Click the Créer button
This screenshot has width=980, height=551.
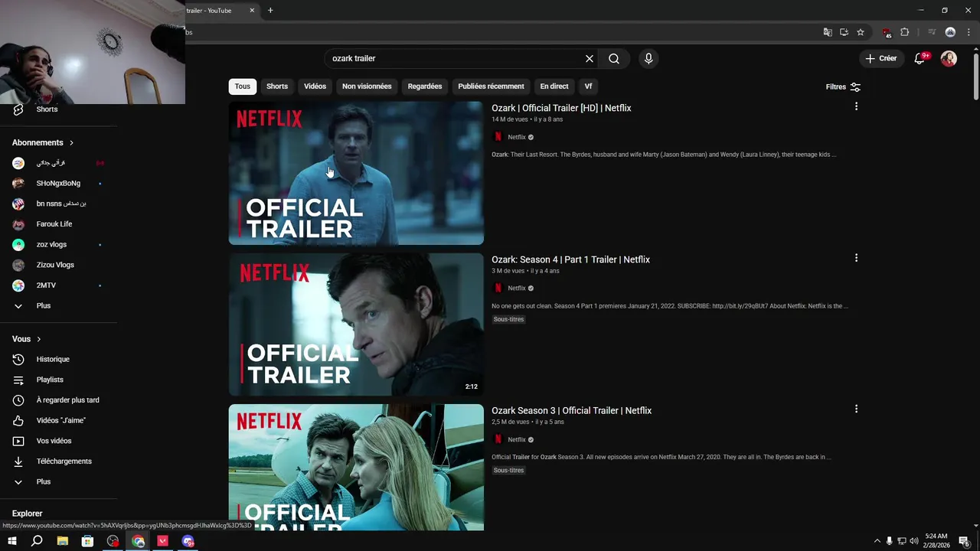pos(881,58)
